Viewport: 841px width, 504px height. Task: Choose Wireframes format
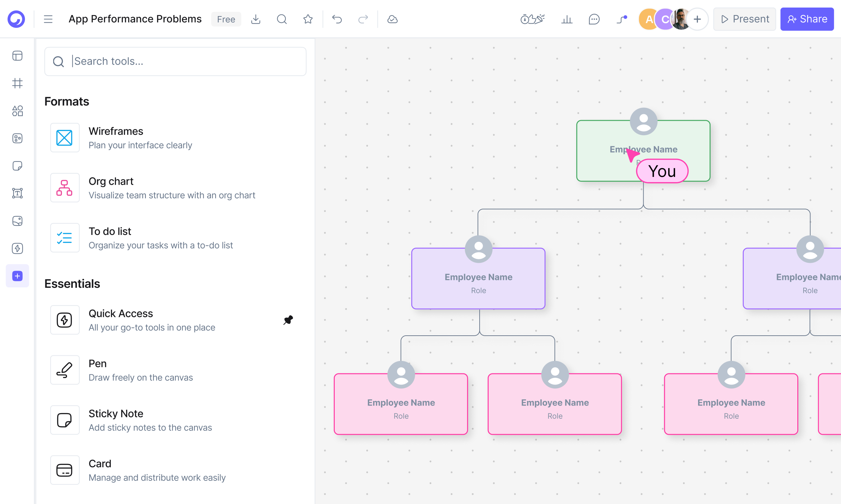[x=140, y=137]
